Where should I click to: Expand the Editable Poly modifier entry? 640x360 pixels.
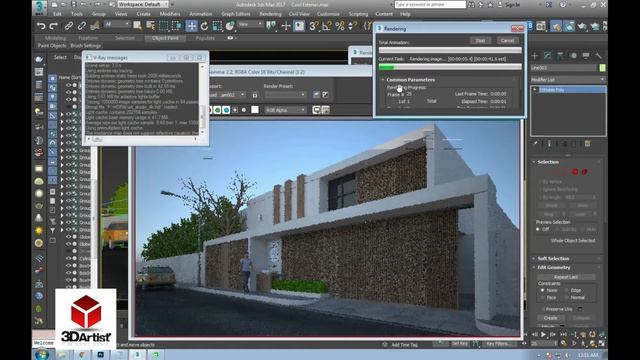coord(535,89)
